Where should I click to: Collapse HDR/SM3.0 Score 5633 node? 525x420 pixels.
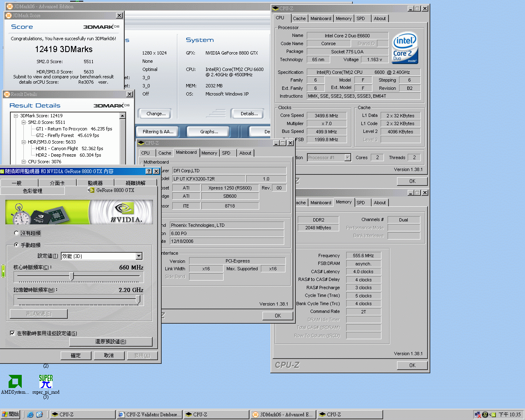click(23, 142)
